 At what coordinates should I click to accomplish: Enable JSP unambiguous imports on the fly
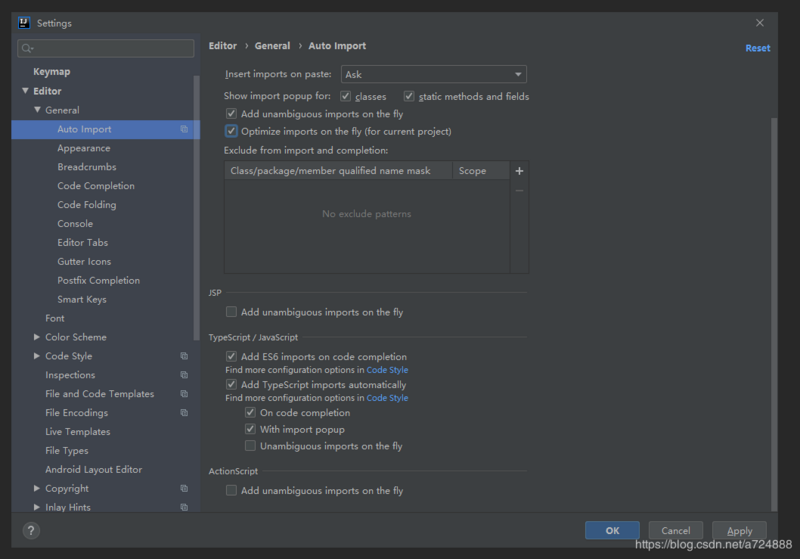232,312
